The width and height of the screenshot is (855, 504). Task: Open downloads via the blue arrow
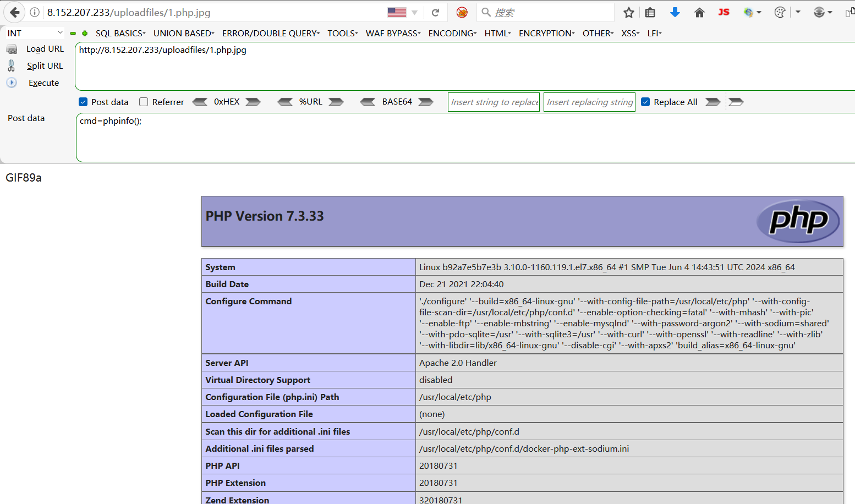click(x=675, y=12)
